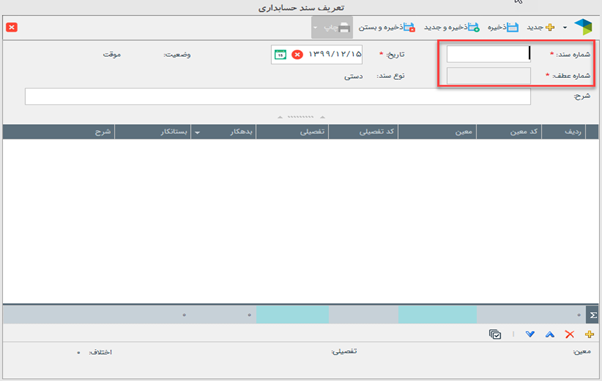
Task: Move the row up with the blue up arrow
Action: (550, 334)
